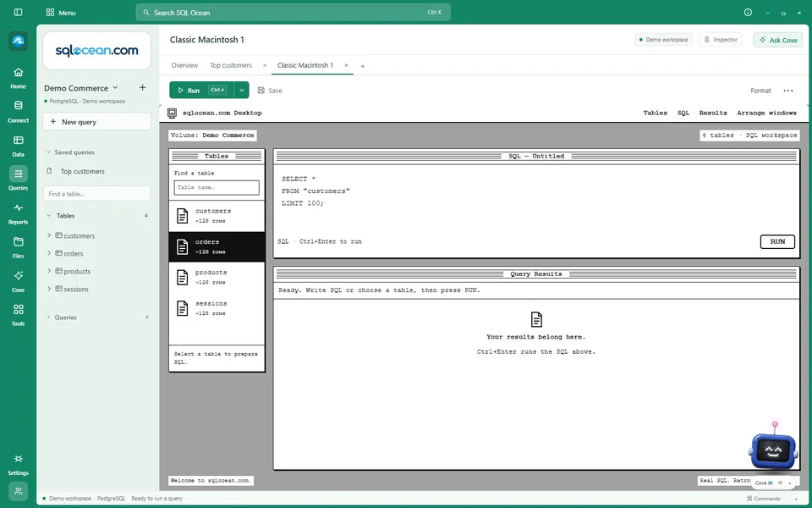Open the Files folder icon
The image size is (812, 508).
18,247
